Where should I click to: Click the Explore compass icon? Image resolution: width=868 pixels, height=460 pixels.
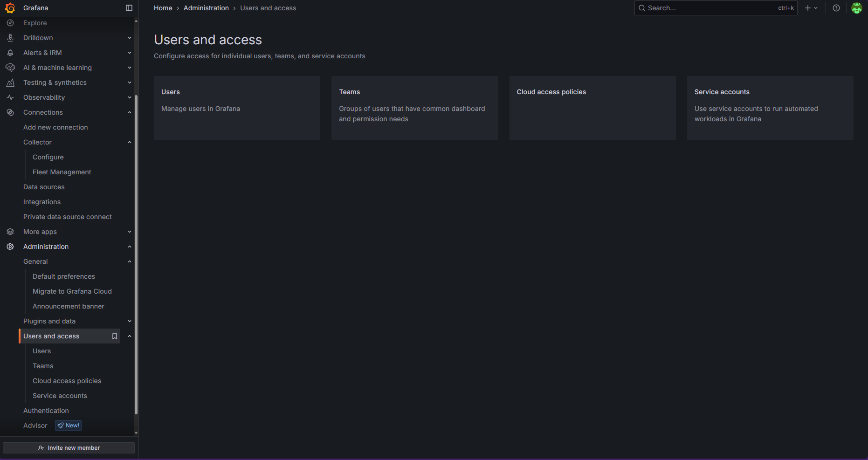tap(10, 23)
